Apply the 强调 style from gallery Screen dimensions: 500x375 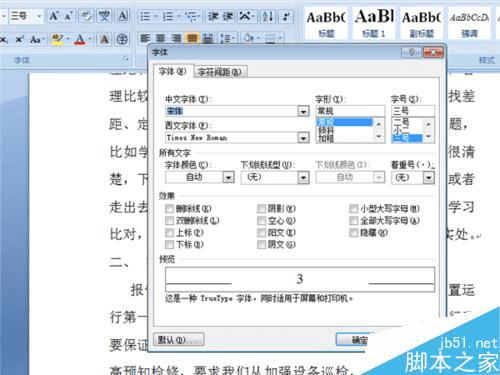click(469, 23)
